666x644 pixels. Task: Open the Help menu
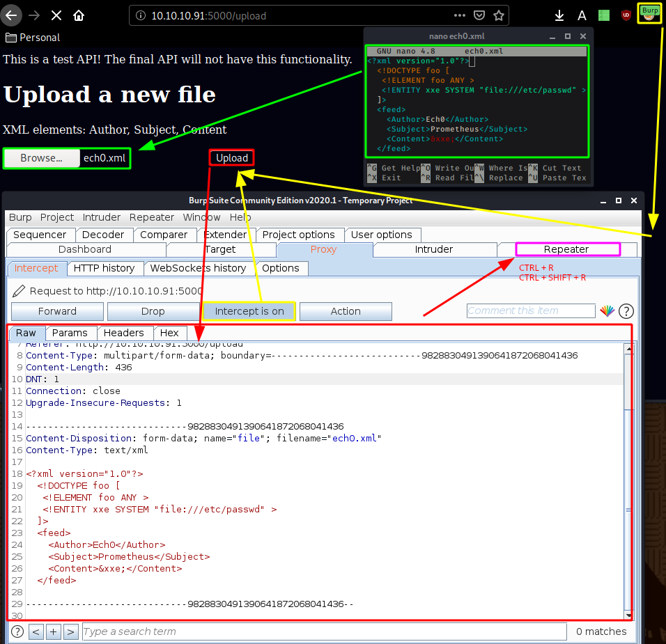(x=240, y=217)
